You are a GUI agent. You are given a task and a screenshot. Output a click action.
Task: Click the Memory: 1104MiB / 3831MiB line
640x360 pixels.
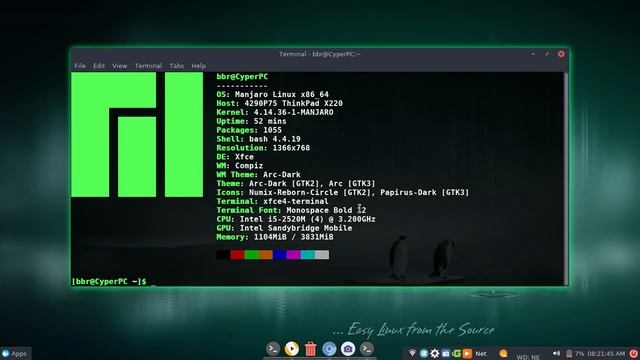[275, 237]
